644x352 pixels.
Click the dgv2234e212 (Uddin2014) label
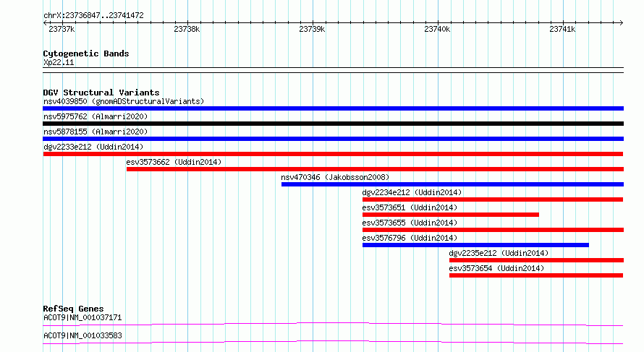[x=412, y=192]
